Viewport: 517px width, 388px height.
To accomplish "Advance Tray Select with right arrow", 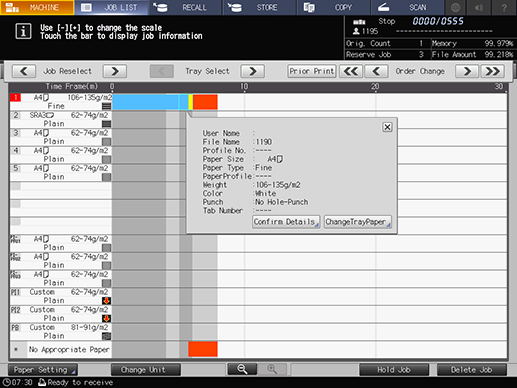I will (x=253, y=71).
